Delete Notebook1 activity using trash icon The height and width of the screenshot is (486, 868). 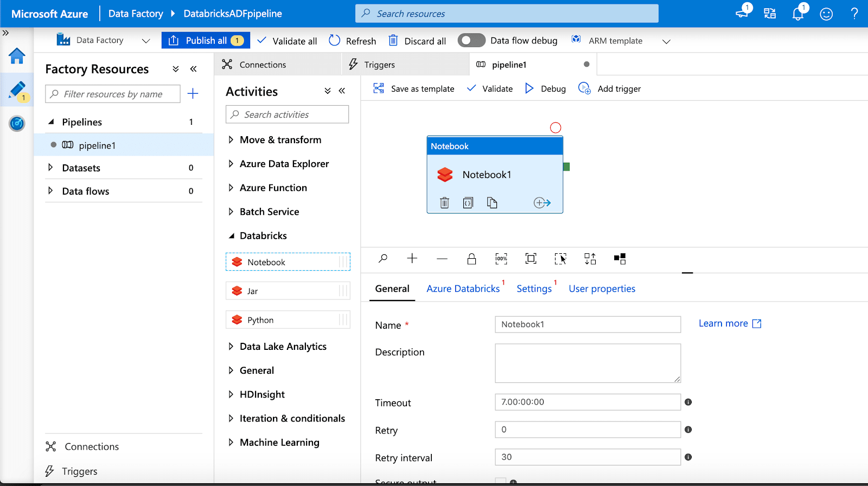pos(444,203)
